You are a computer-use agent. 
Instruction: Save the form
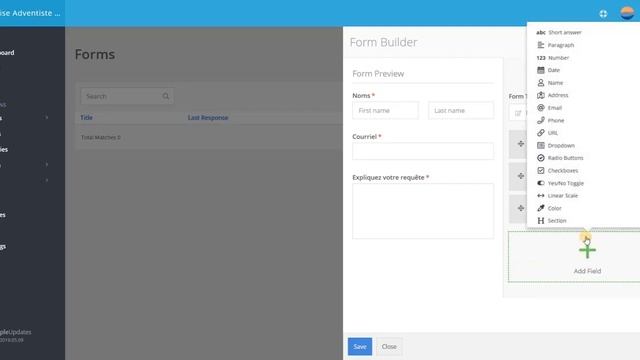tap(360, 347)
